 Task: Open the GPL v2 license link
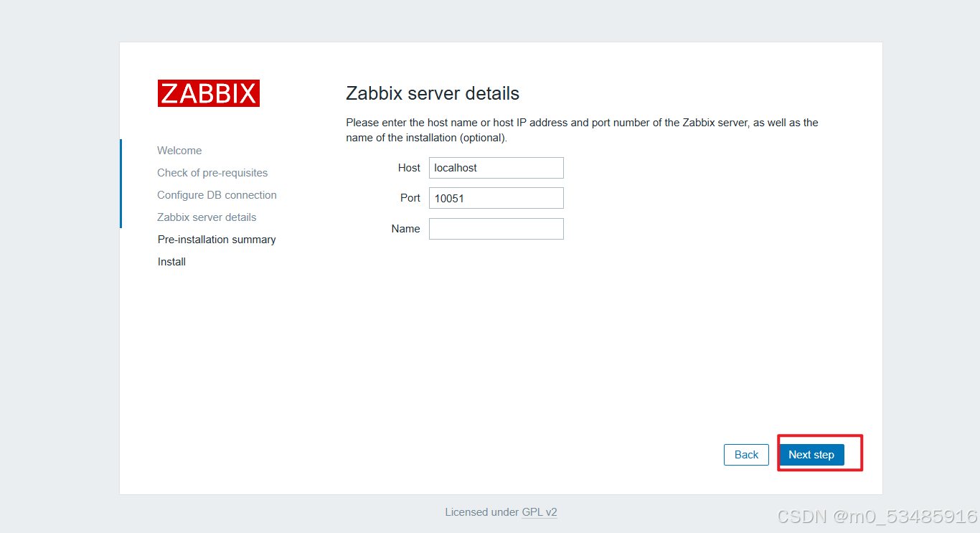[540, 512]
